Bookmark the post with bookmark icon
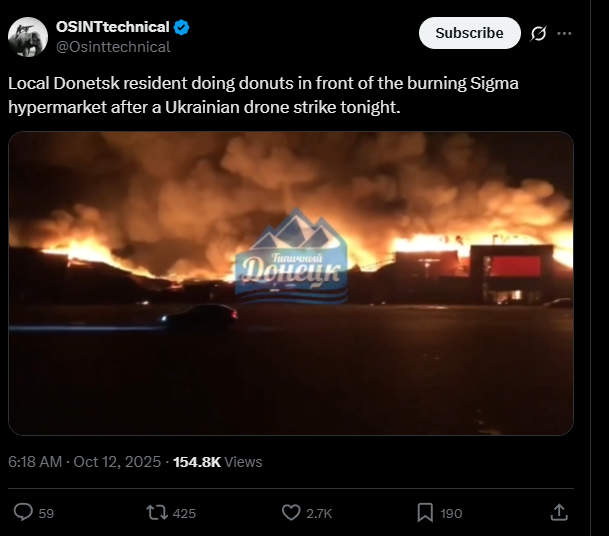Screen dimensions: 609x536 coord(425,513)
